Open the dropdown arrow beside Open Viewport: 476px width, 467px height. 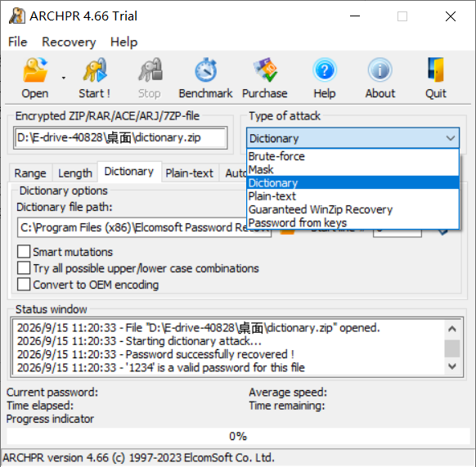click(64, 78)
